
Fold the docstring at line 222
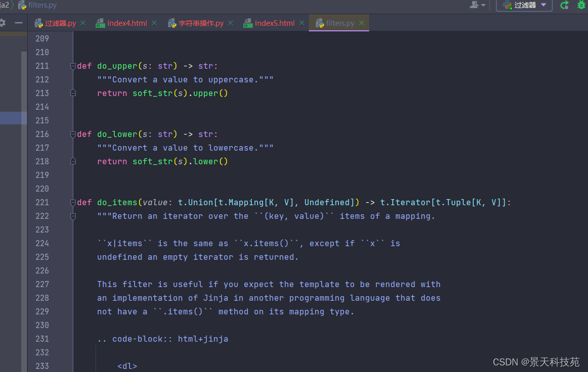pos(73,216)
